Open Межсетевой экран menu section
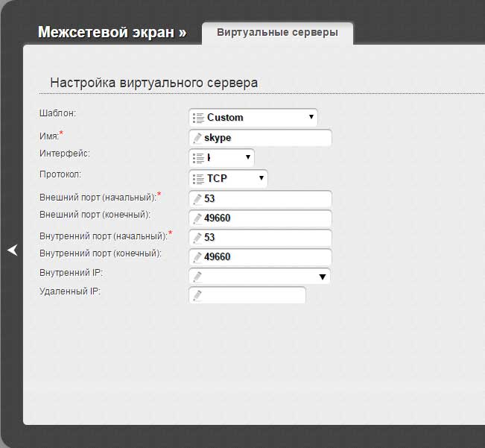The image size is (485, 448). tap(112, 33)
